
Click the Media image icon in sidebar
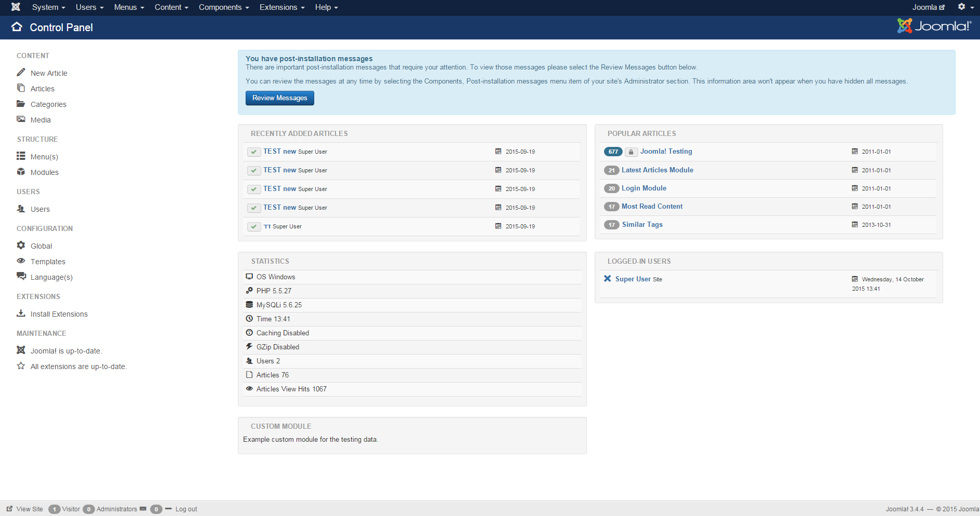(21, 119)
